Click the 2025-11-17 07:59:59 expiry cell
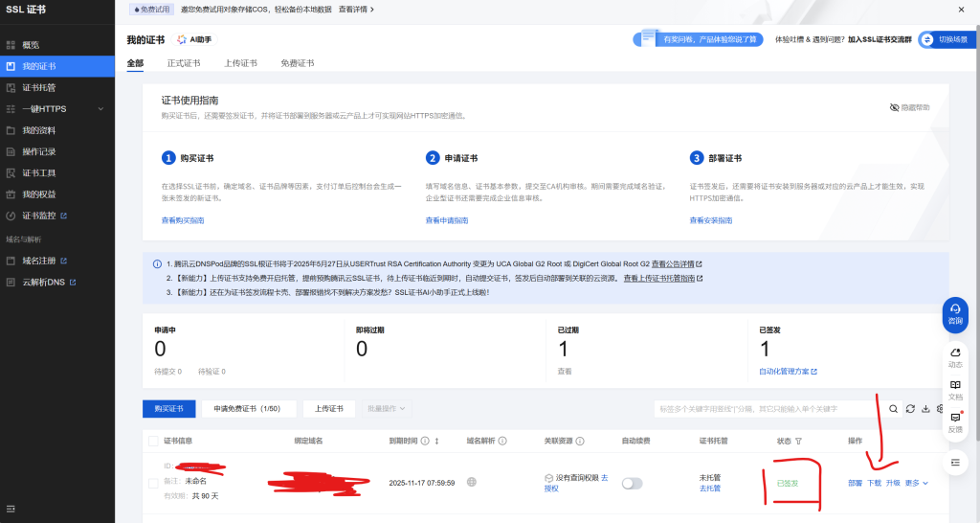Screen dimensions: 980x523 point(422,483)
